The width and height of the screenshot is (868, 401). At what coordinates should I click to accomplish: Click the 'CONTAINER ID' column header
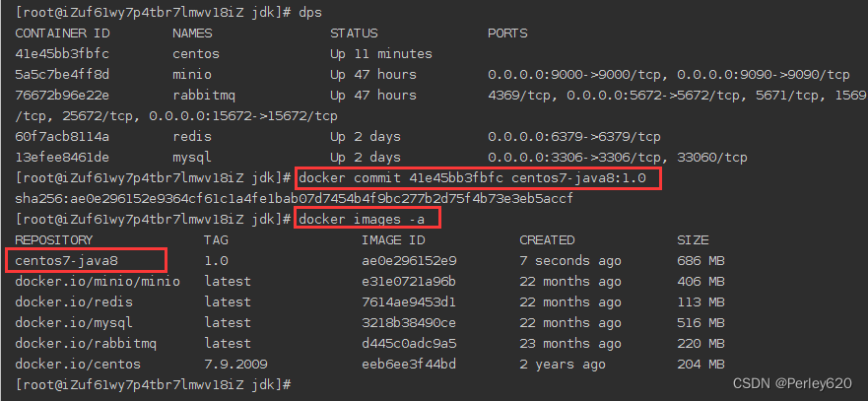point(62,33)
